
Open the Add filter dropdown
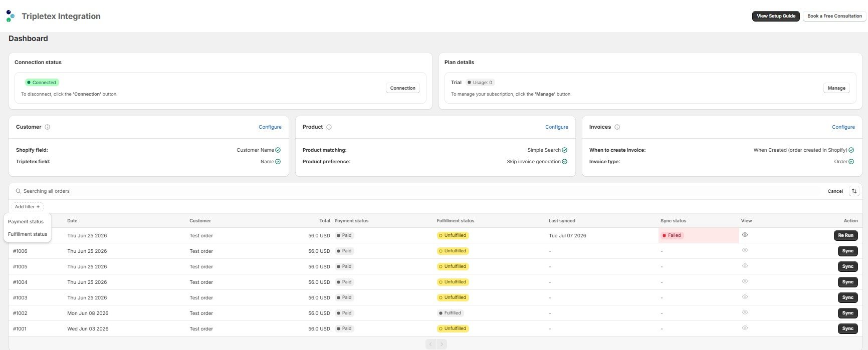(x=28, y=207)
